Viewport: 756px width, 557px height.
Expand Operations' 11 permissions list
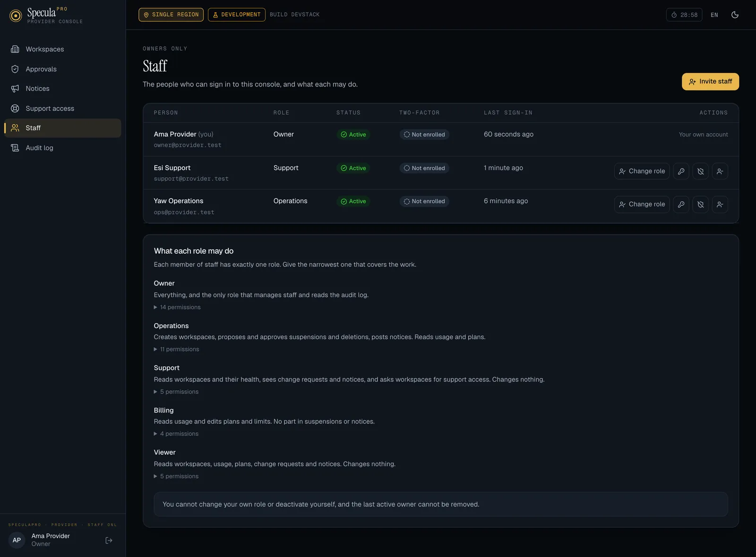click(x=177, y=349)
